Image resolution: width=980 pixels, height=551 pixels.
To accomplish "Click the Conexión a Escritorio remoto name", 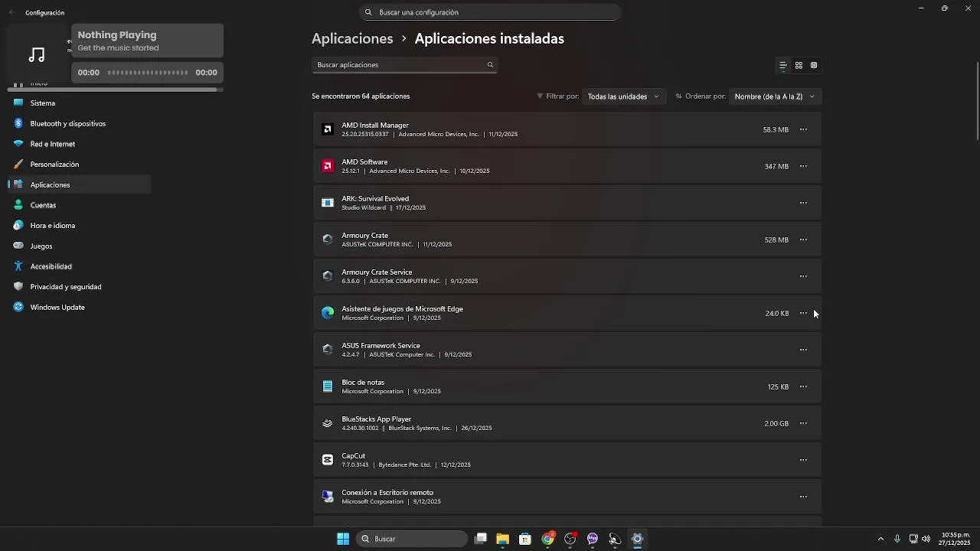I will click(387, 493).
